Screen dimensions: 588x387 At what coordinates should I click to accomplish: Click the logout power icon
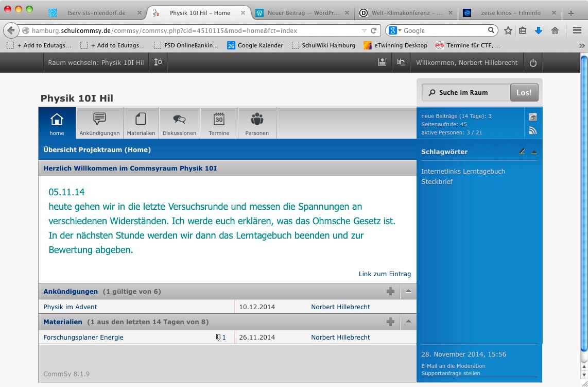pyautogui.click(x=533, y=63)
